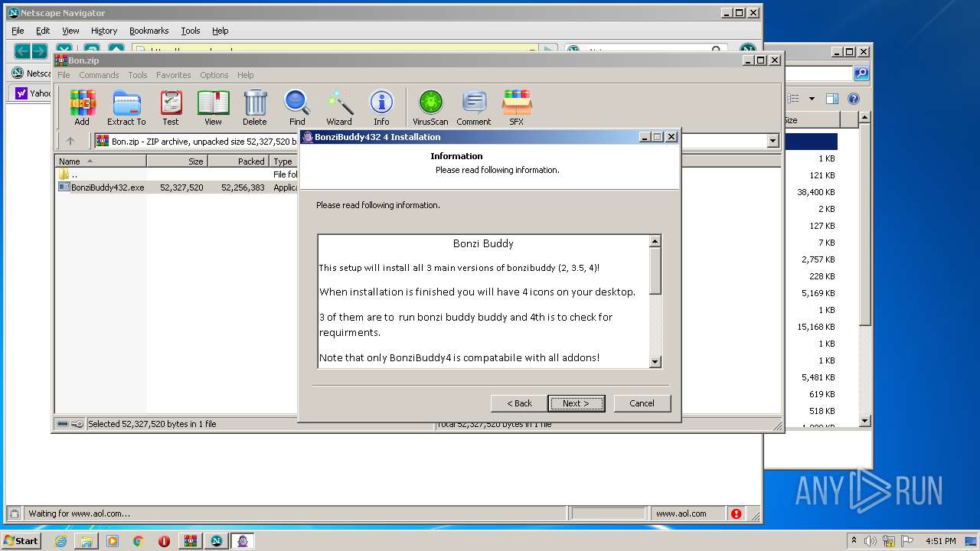Show hidden system tray icons
The image size is (980, 551).
854,541
